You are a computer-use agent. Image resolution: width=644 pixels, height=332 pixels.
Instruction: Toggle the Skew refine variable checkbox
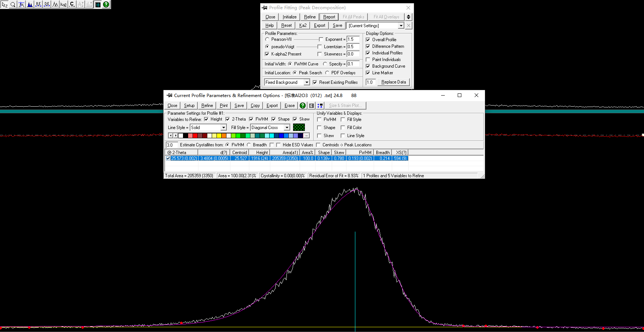tap(295, 119)
